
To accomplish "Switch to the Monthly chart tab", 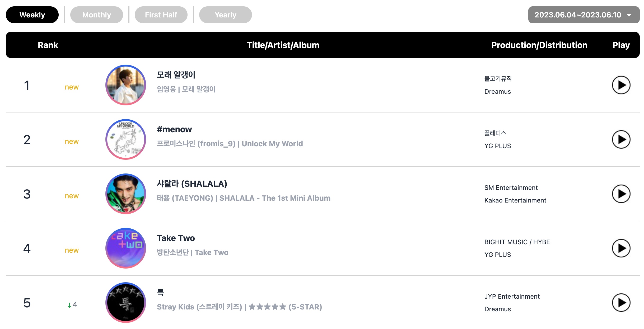I will pos(97,15).
